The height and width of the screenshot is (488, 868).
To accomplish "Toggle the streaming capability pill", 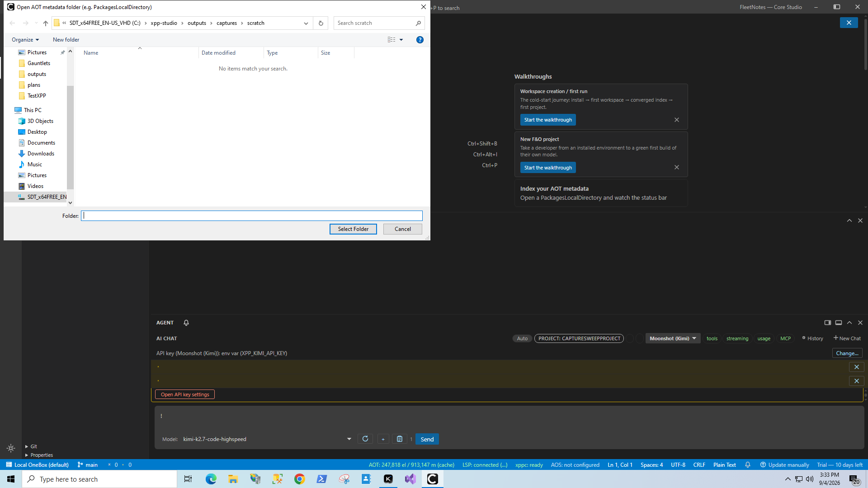I will [737, 338].
